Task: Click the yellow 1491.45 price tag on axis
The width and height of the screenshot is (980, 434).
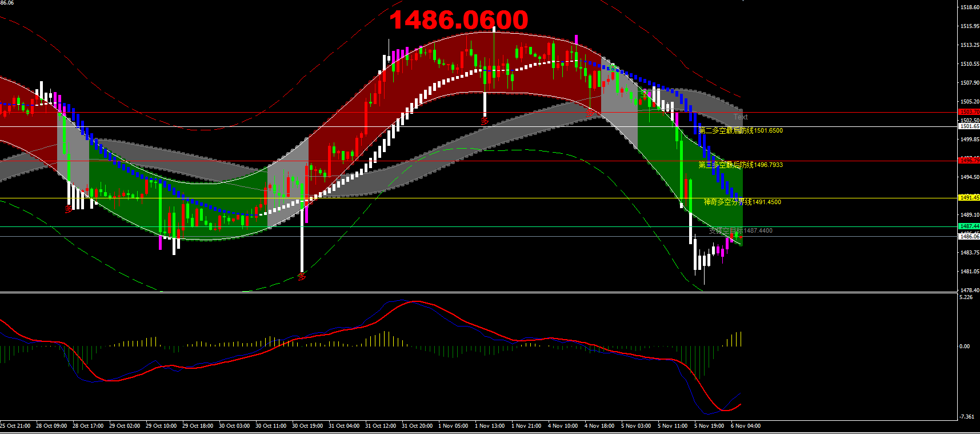Action: coord(969,197)
